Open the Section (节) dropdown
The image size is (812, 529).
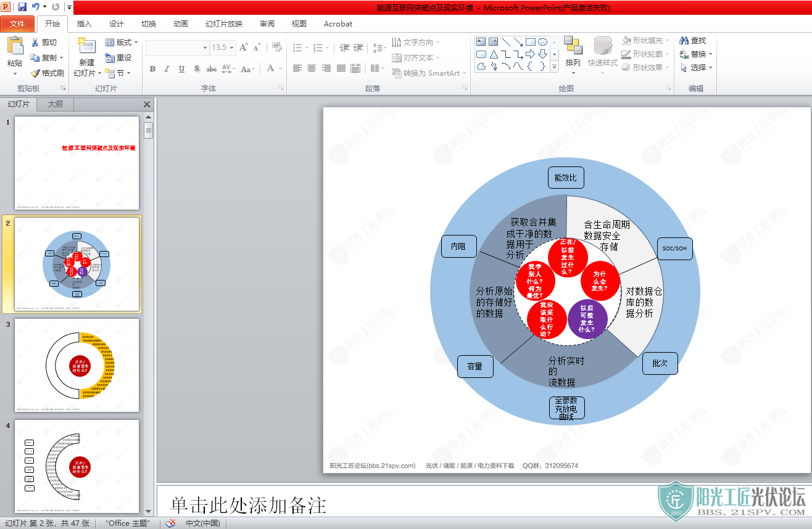pyautogui.click(x=118, y=73)
